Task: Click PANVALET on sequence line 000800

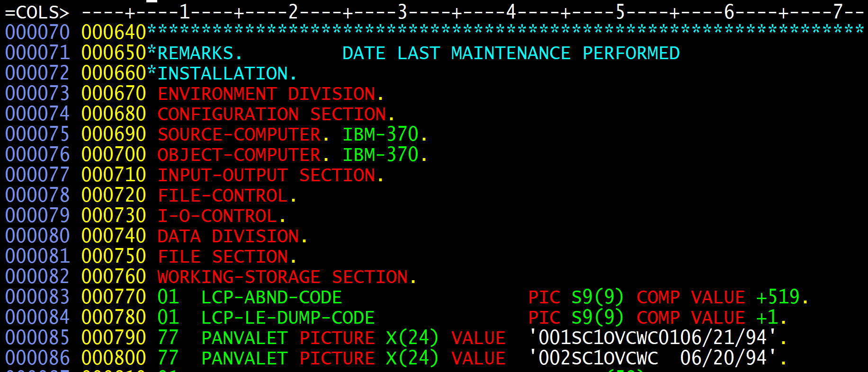Action: 244,358
